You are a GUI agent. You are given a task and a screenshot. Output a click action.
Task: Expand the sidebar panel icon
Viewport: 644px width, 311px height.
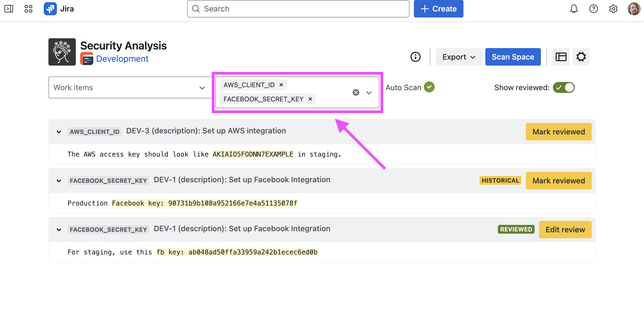click(9, 9)
